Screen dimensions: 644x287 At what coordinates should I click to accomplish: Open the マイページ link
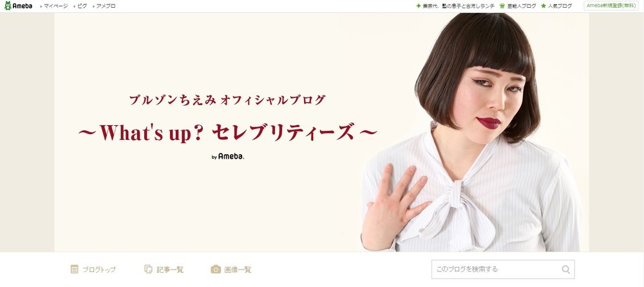tap(56, 6)
